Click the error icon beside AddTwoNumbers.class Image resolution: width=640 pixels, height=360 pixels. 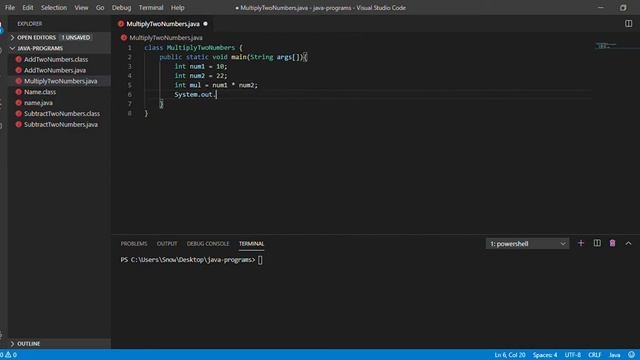click(x=18, y=59)
